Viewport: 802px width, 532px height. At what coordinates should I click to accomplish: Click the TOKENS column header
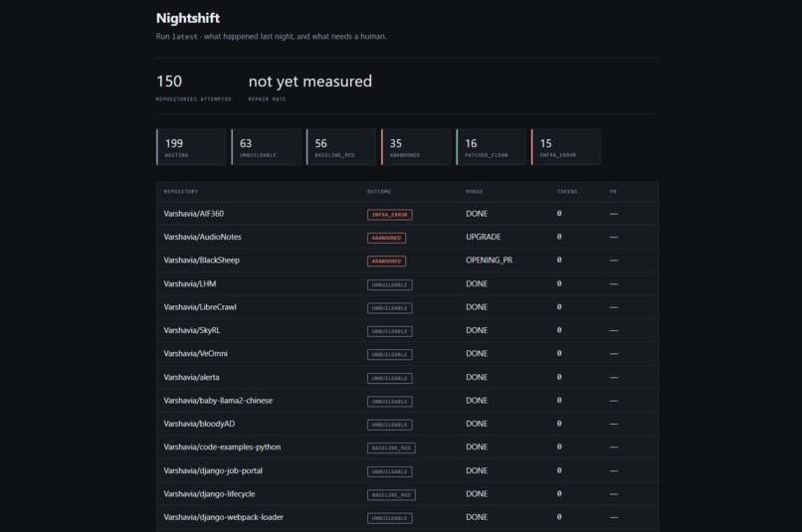[x=567, y=192]
